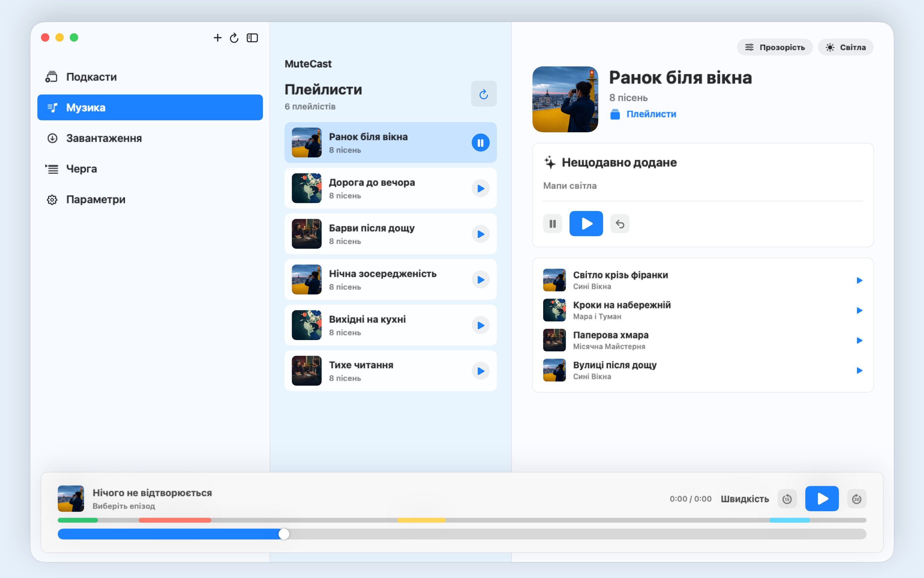The width and height of the screenshot is (924, 578).
Task: Click the 0:00 / 0:00 time display
Action: click(690, 499)
